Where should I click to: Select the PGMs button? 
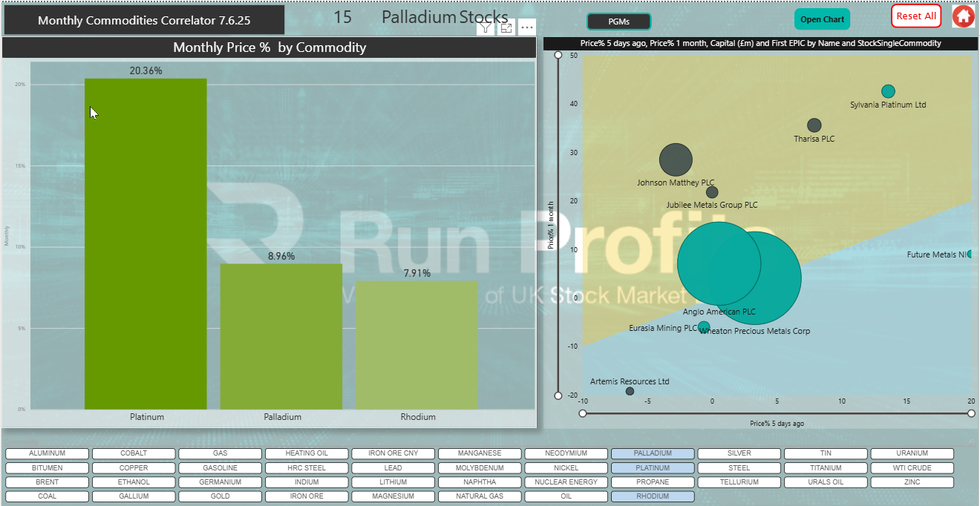(618, 22)
